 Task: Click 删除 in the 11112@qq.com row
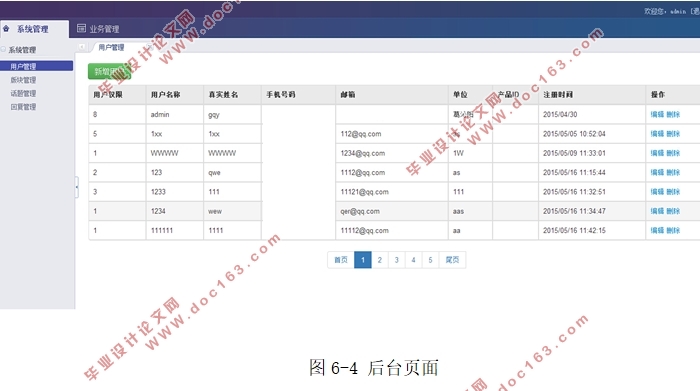[x=673, y=230]
